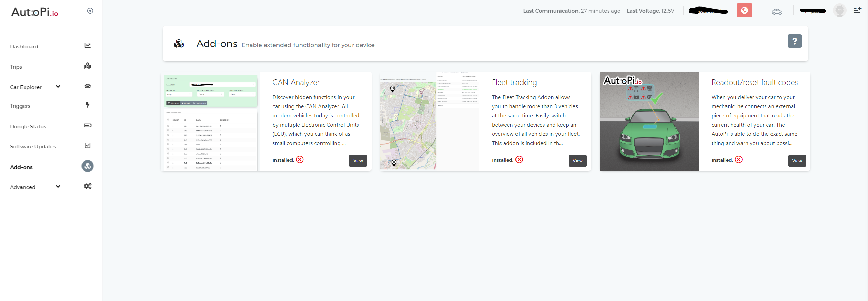The height and width of the screenshot is (301, 868).
Task: Open Software Updates page
Action: pyautogui.click(x=33, y=146)
